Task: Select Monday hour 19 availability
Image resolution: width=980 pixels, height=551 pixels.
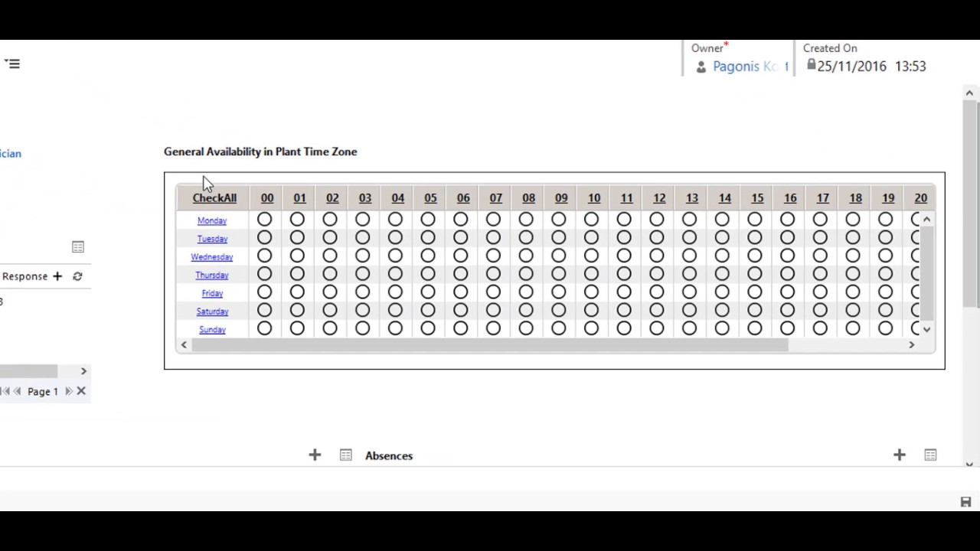Action: tap(885, 220)
